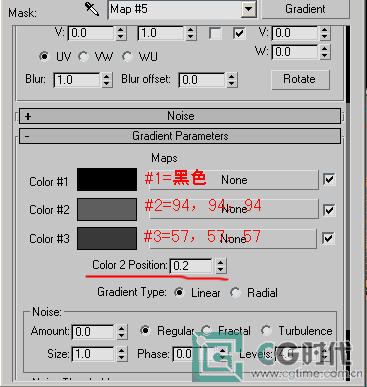Toggle Color #2 map checkbox

point(329,210)
